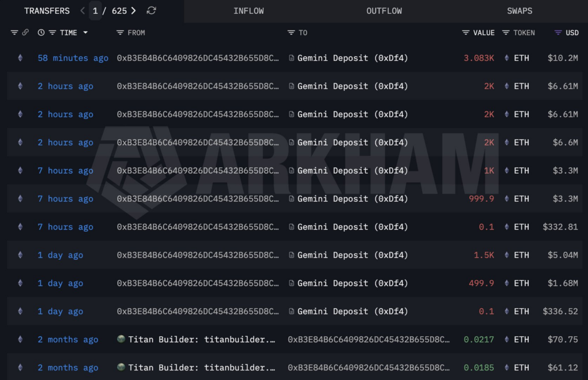Screen dimensions: 588x380
Task: Click the ETH diamond icon in the $70.75 row
Action: (x=506, y=339)
